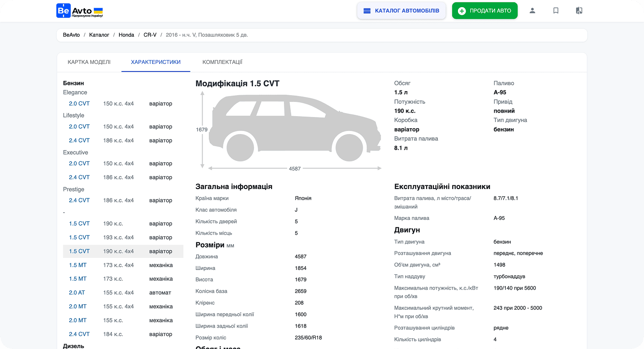Go to BeAvto in the breadcrumb
This screenshot has width=644, height=349.
pyautogui.click(x=72, y=35)
